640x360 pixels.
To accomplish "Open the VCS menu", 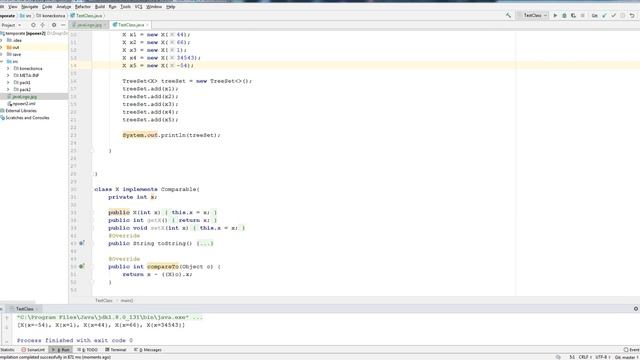I will coord(139,7).
